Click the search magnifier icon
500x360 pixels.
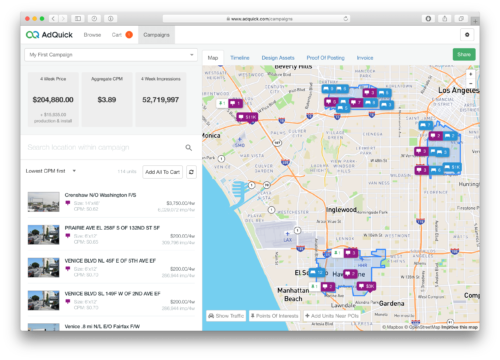click(189, 147)
